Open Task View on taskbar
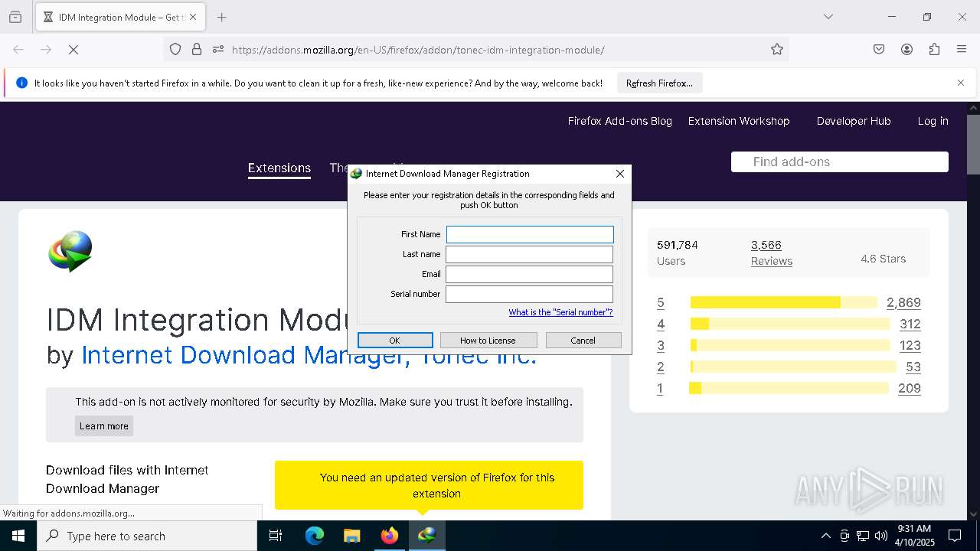Viewport: 980px width, 551px height. click(276, 536)
